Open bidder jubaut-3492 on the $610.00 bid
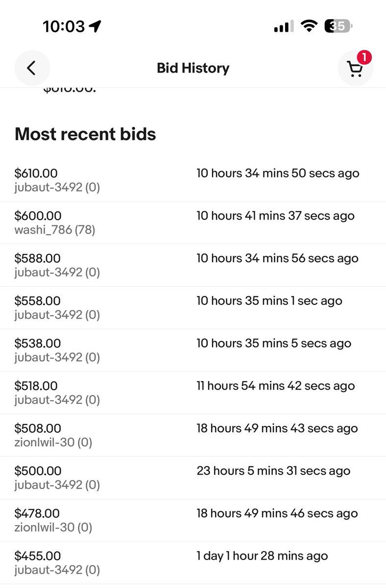Image resolution: width=386 pixels, height=588 pixels. [57, 187]
